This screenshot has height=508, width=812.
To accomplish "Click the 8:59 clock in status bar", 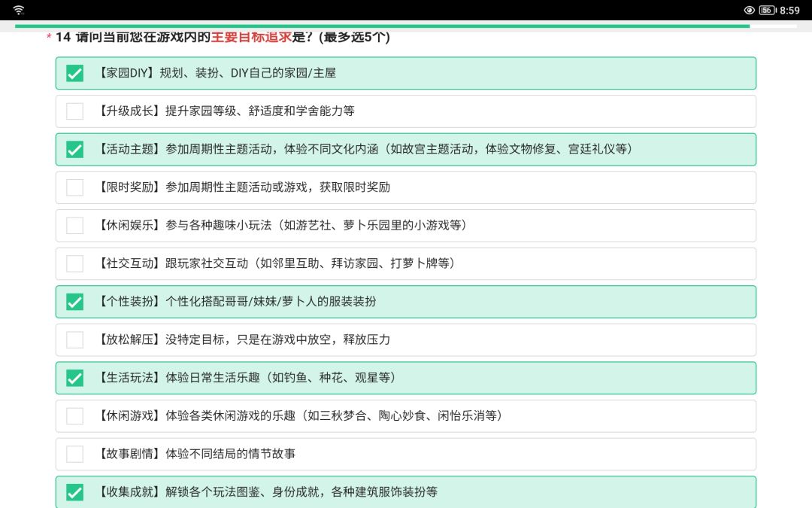I will pos(789,10).
